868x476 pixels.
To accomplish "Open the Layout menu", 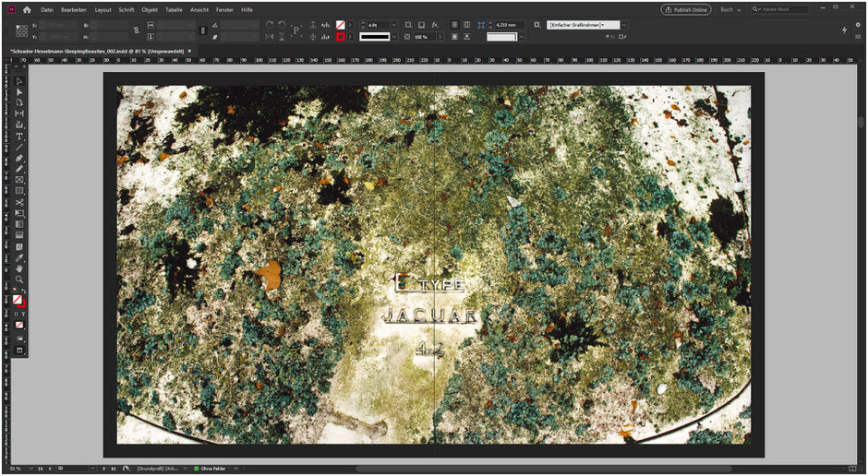I will [x=103, y=10].
